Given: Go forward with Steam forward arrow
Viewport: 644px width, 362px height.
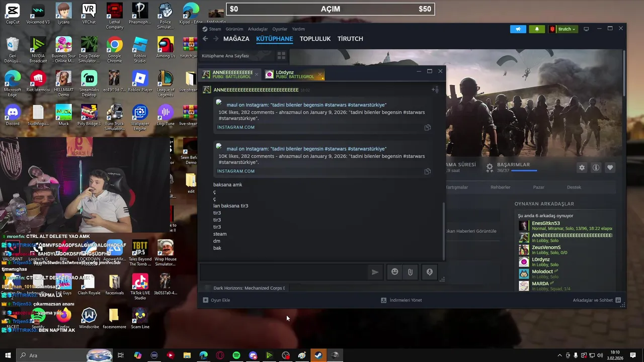Looking at the screenshot, I should (x=216, y=39).
